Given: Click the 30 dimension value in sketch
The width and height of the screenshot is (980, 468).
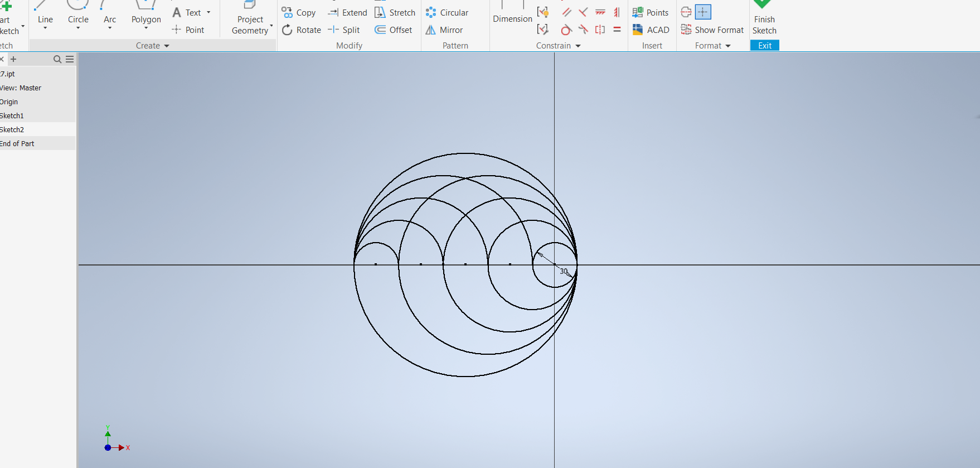Looking at the screenshot, I should [x=564, y=271].
